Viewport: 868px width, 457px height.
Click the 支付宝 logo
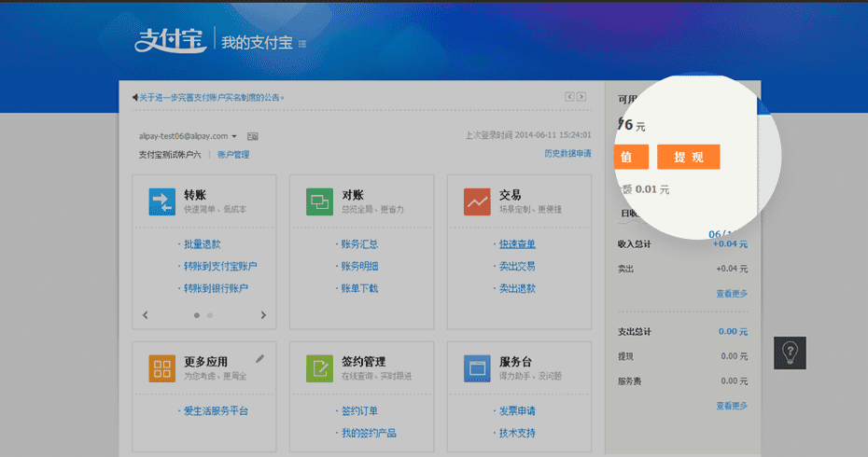[x=171, y=40]
